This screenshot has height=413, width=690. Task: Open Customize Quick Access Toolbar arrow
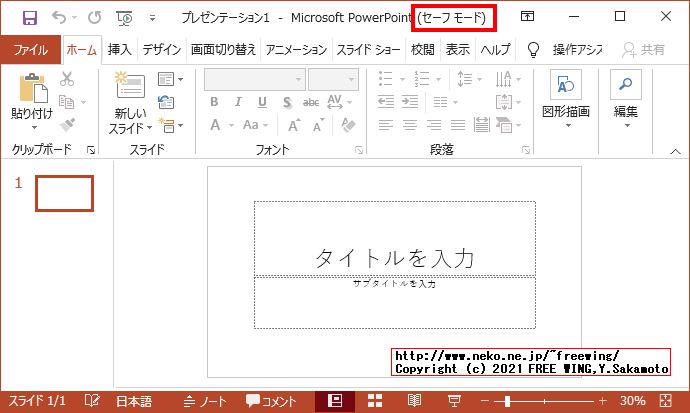point(152,18)
